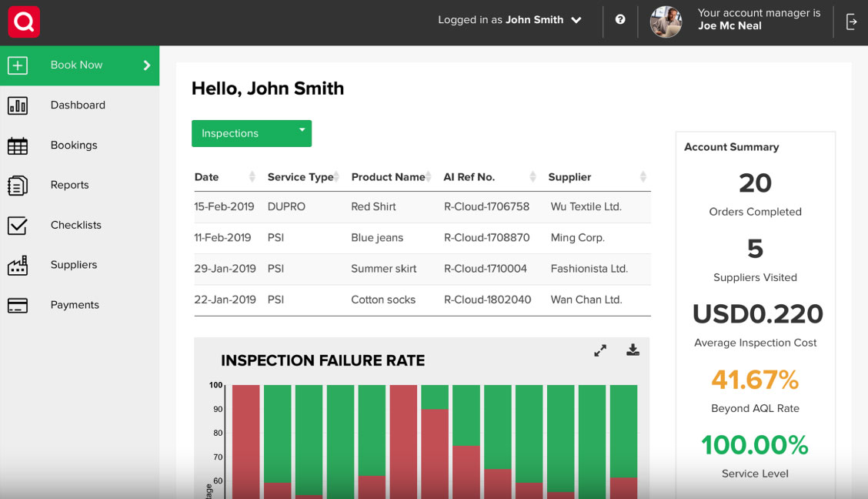Image resolution: width=868 pixels, height=499 pixels.
Task: Sort table by Supplier column arrows
Action: (643, 177)
